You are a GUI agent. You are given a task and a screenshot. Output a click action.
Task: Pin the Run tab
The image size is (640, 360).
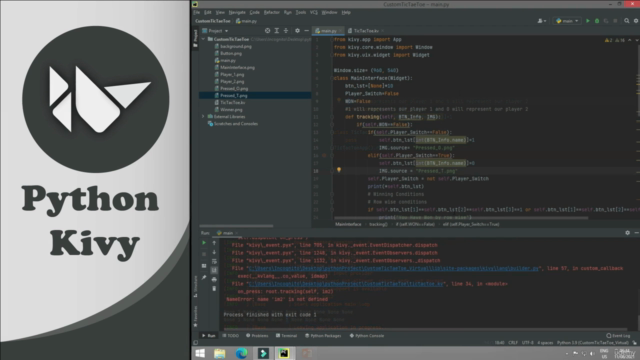point(204,277)
